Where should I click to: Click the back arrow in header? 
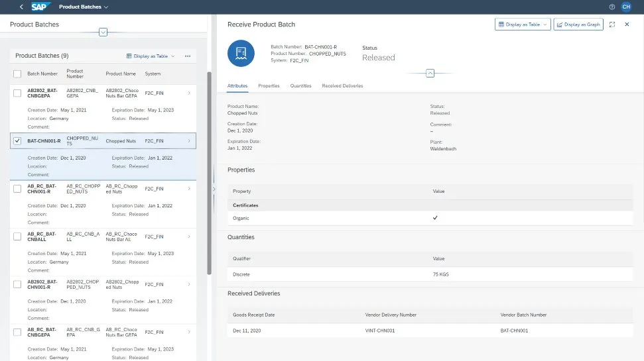(x=21, y=7)
